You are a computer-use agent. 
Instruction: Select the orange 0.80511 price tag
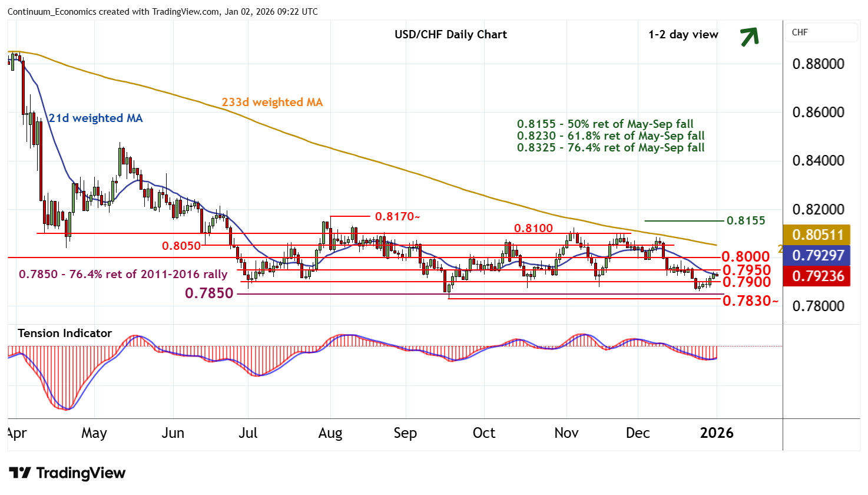(817, 235)
